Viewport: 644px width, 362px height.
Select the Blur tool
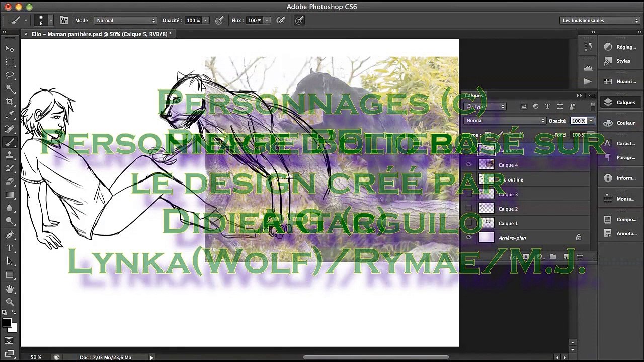[x=10, y=208]
